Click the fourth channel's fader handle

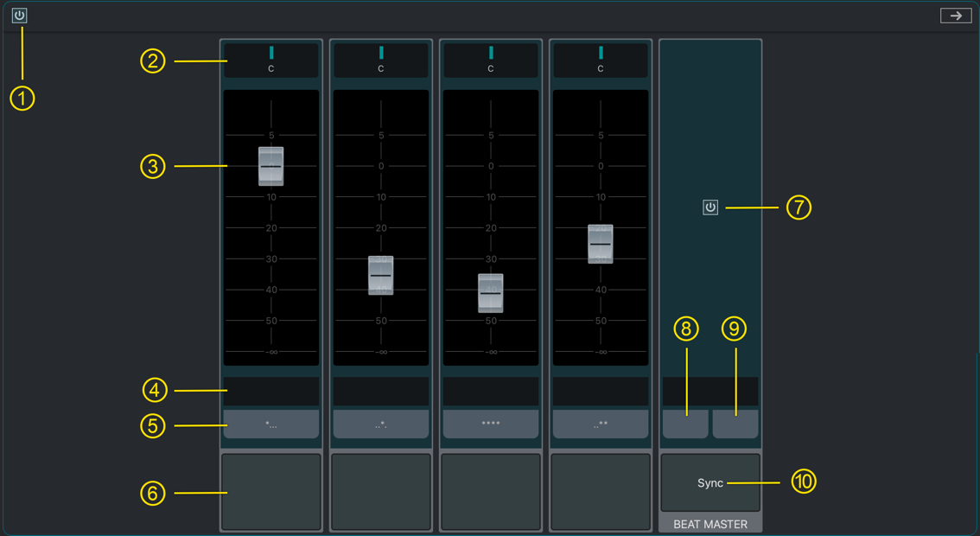point(601,244)
